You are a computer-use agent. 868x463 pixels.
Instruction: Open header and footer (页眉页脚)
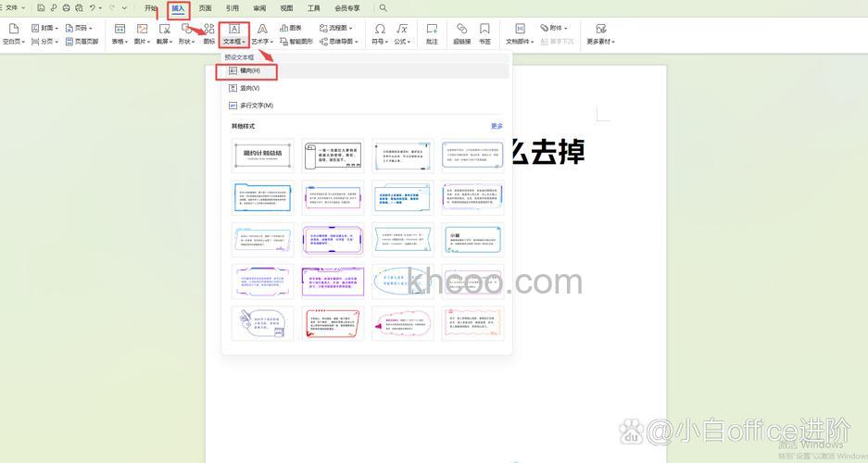pyautogui.click(x=82, y=42)
